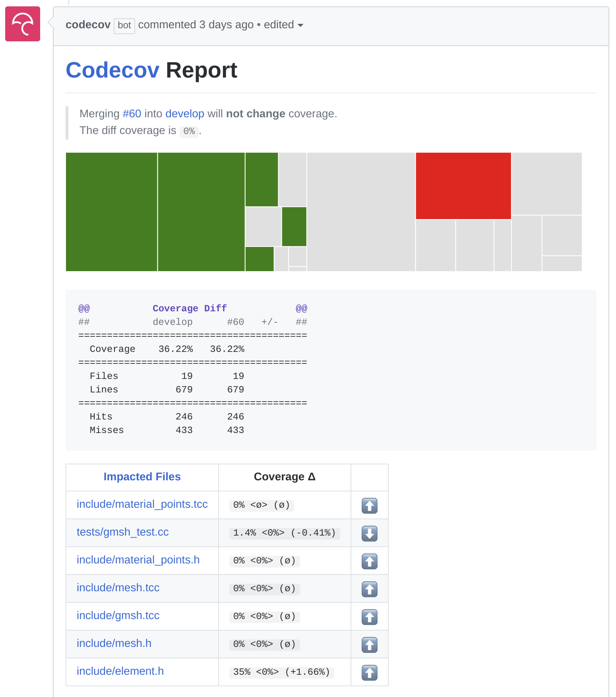Click the red block in coverage treemap
Screen dimensions: 616x697
(x=463, y=186)
